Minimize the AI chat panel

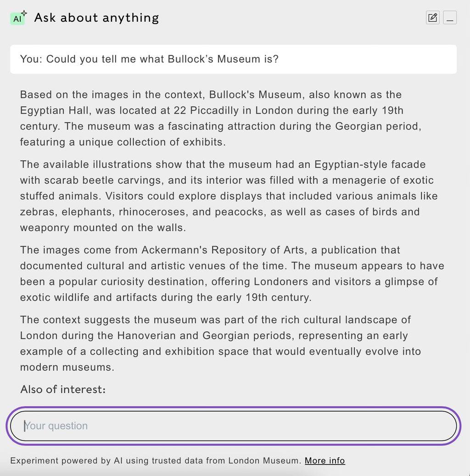coord(450,18)
